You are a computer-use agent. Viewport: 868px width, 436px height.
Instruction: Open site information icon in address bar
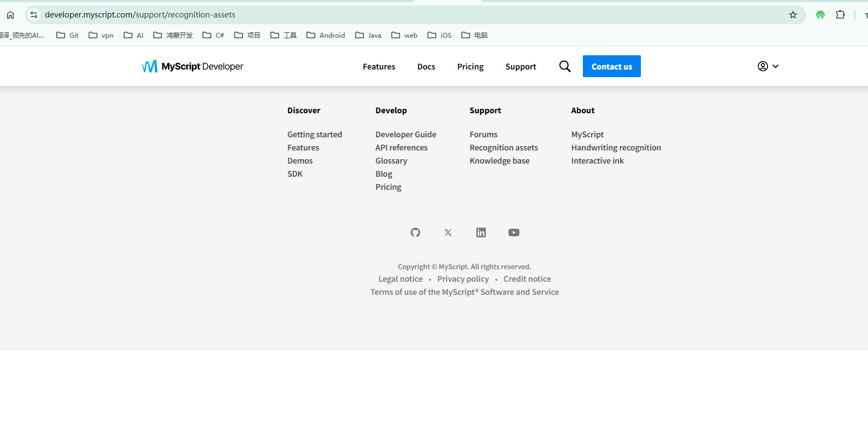click(34, 15)
